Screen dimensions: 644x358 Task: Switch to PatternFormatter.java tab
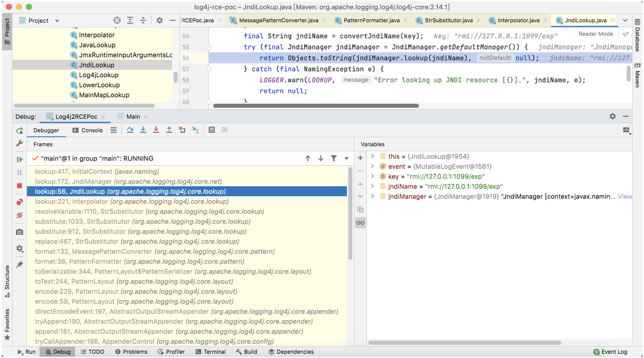(371, 20)
